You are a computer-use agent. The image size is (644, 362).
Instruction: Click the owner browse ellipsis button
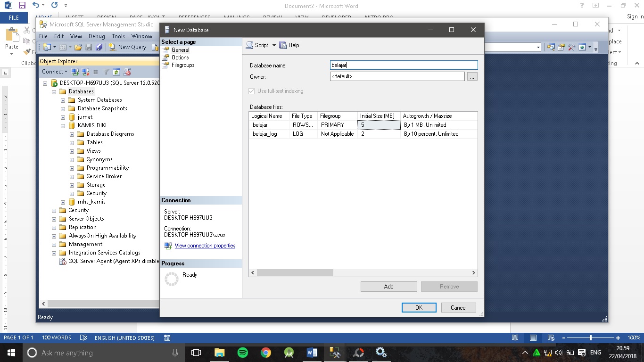[x=472, y=76]
